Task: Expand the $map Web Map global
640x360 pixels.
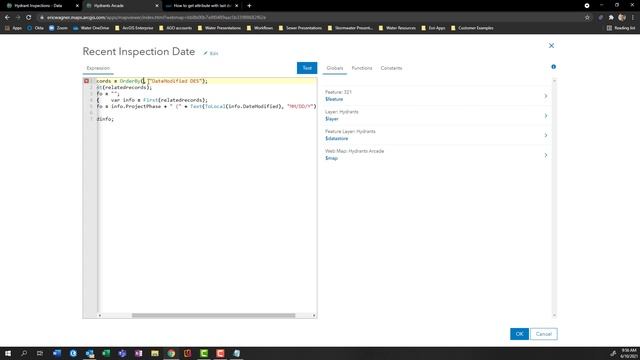Action: (546, 155)
